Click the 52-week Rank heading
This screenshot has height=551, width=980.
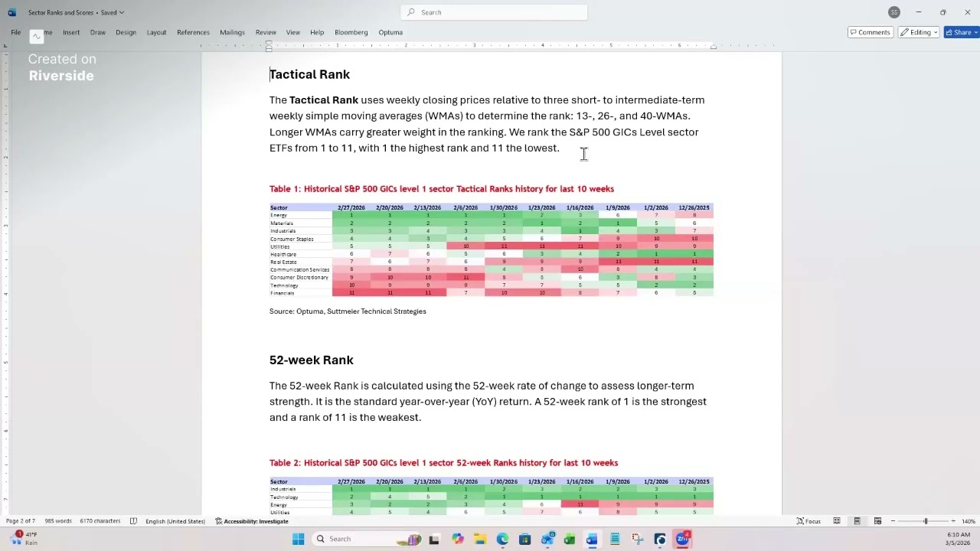(x=311, y=360)
